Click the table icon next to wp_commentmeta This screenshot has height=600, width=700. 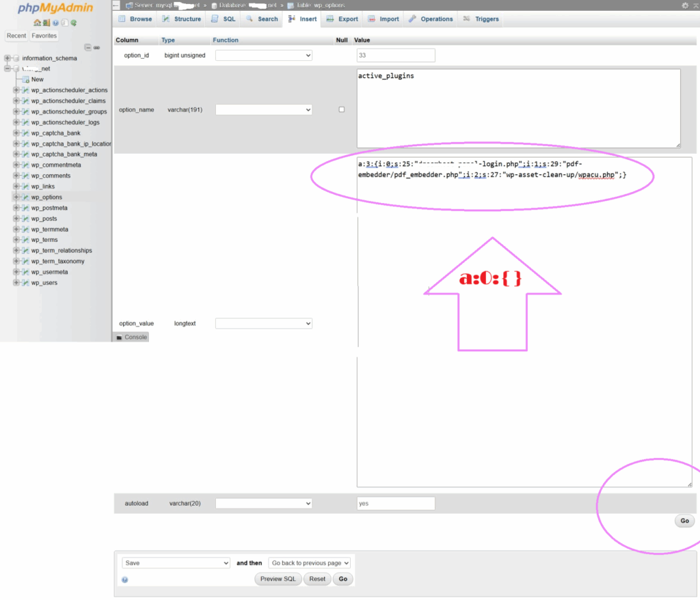25,165
